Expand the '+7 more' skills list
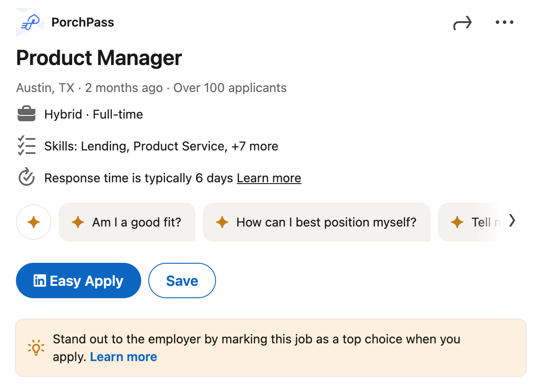Screen dimensions: 540x392 pos(255,146)
